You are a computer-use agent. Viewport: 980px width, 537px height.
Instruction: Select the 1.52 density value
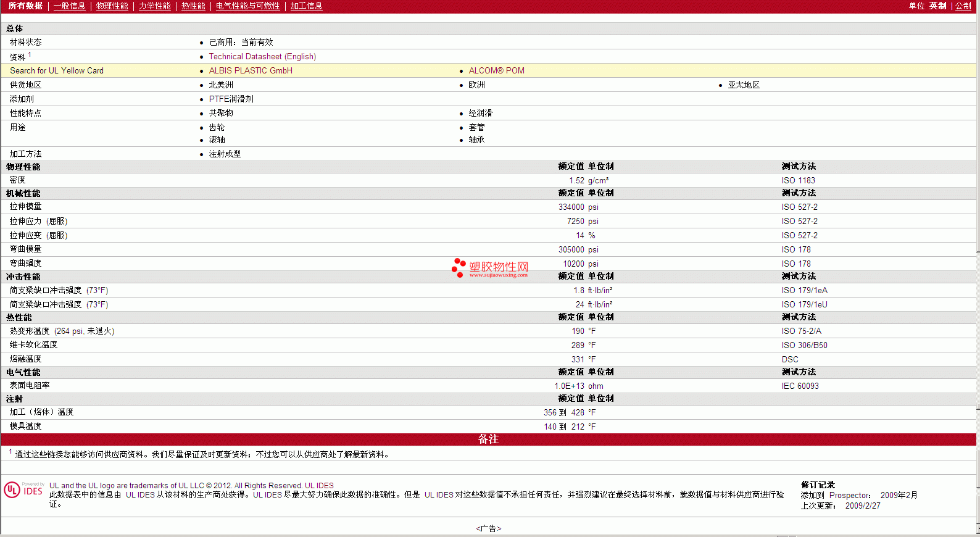576,180
